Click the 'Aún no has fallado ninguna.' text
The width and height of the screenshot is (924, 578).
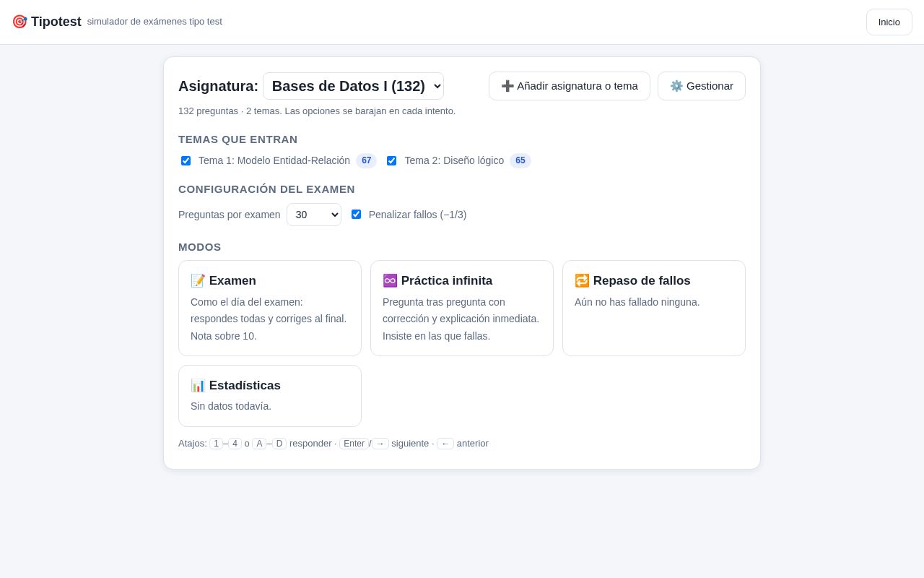click(637, 302)
